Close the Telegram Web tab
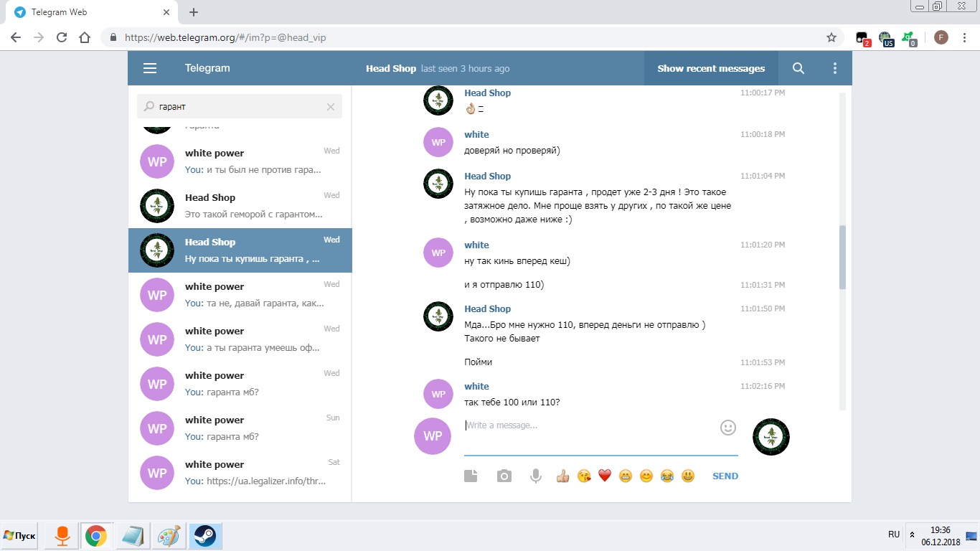This screenshot has height=551, width=980. pos(166,12)
